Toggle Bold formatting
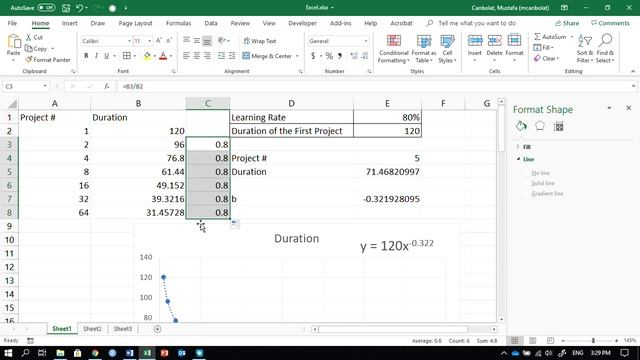640x360 pixels. coord(86,56)
